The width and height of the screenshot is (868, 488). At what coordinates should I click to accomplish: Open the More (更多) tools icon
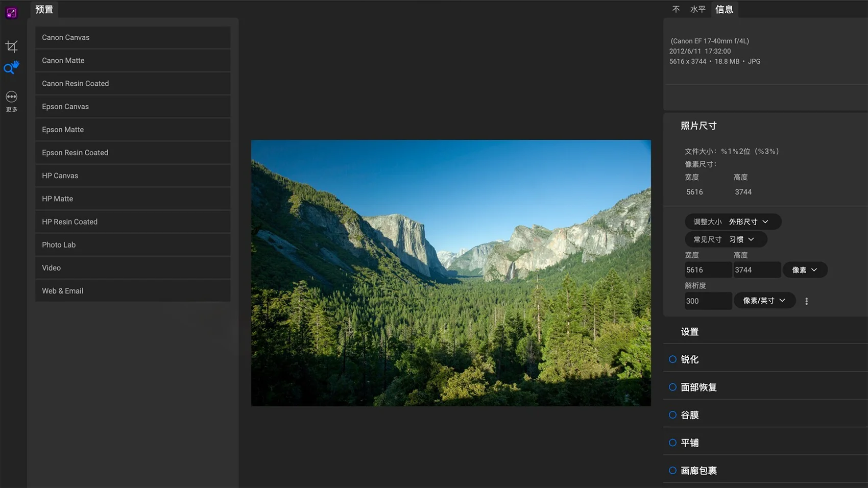tap(11, 97)
